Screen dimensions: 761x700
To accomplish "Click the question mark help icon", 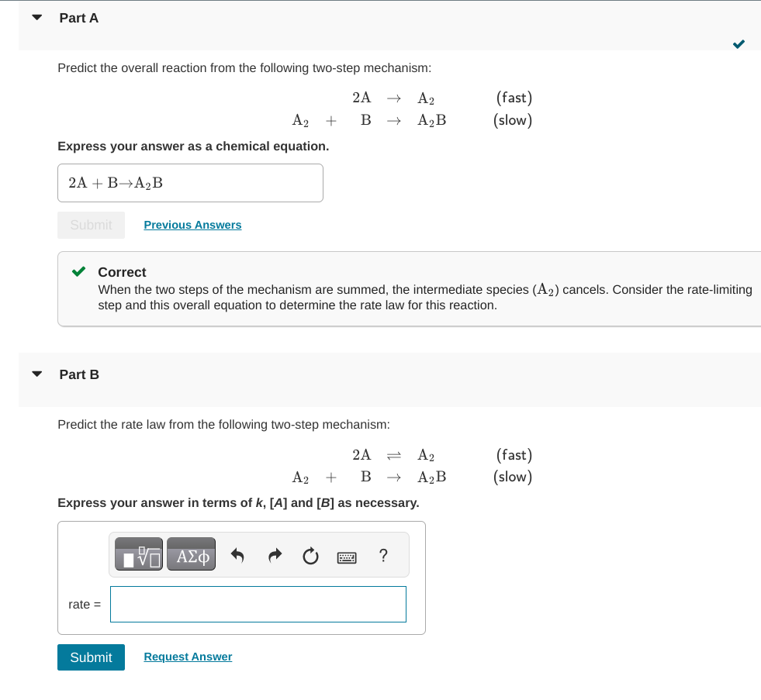I will tap(381, 554).
